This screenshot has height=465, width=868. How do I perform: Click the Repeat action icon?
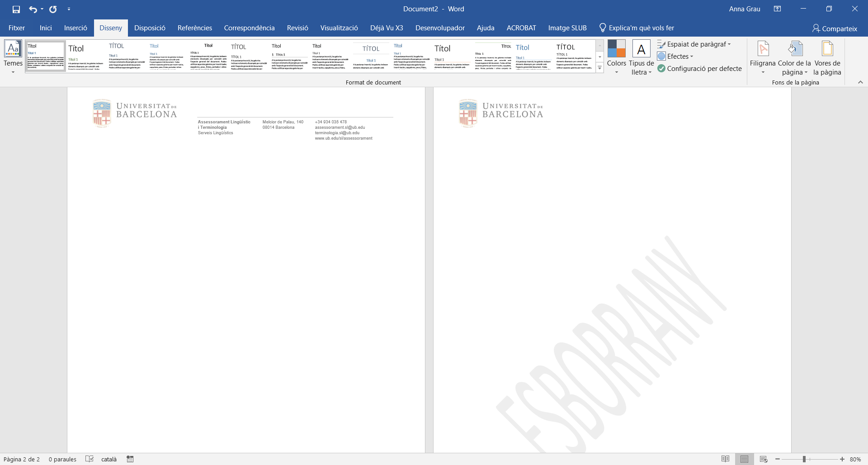53,9
